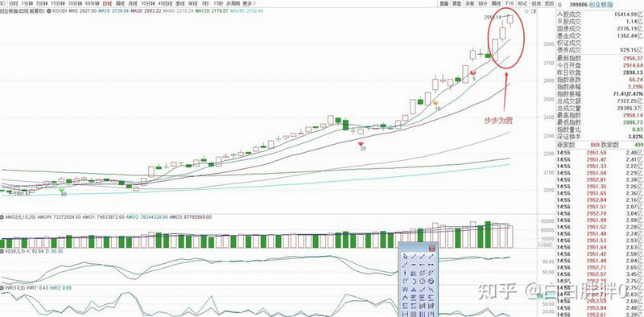The height and width of the screenshot is (317, 644).
Task: Switch to 30分钟 period
Action: (75, 3)
